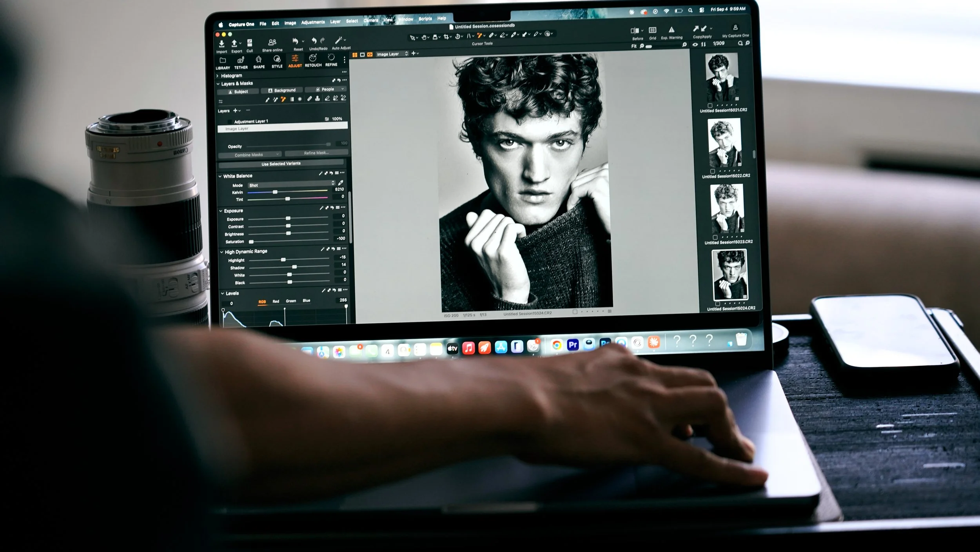
Task: Click the Use Selected Variants button
Action: (x=281, y=164)
